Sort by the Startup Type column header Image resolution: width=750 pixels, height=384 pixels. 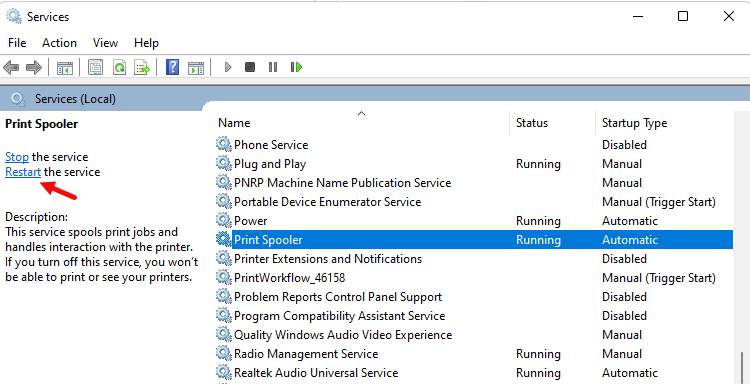[x=664, y=123]
